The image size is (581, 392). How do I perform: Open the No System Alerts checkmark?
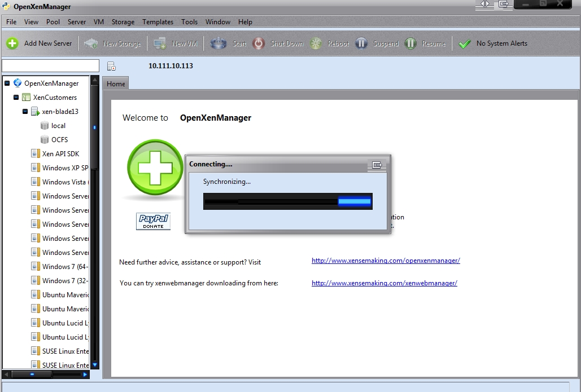[x=465, y=43]
